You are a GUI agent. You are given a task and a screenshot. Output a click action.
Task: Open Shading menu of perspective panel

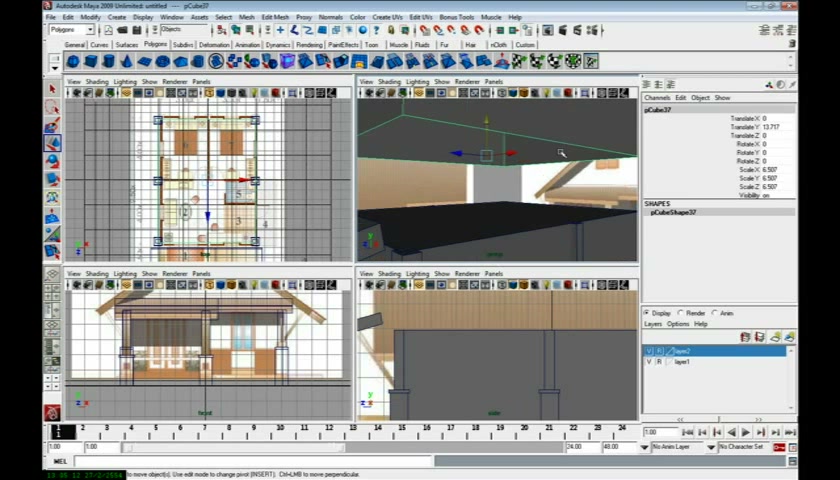click(389, 82)
